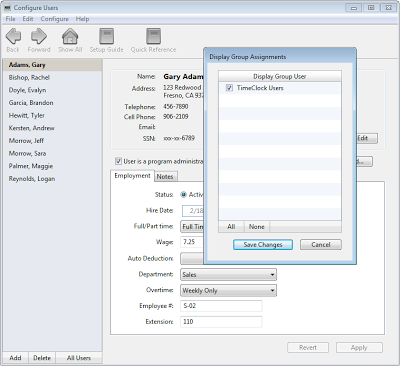Select Bishop, Rachel in the user list
This screenshot has height=366, width=400.
tap(52, 78)
